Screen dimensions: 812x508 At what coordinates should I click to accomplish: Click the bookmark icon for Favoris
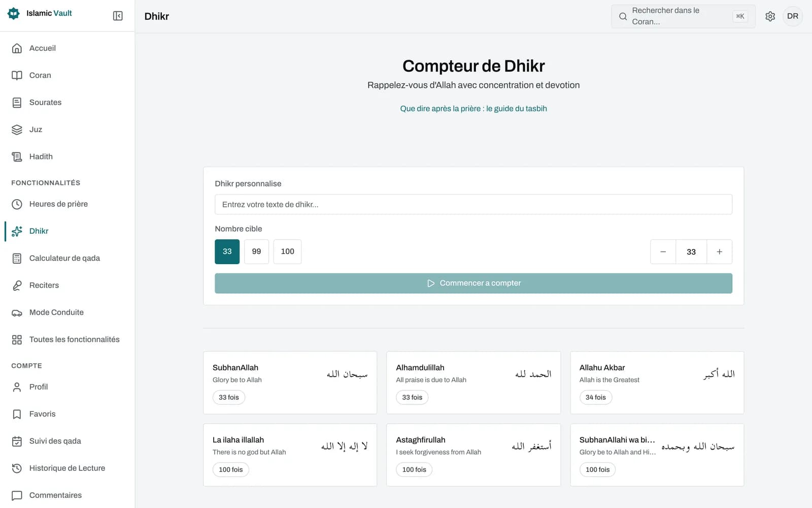(x=17, y=414)
